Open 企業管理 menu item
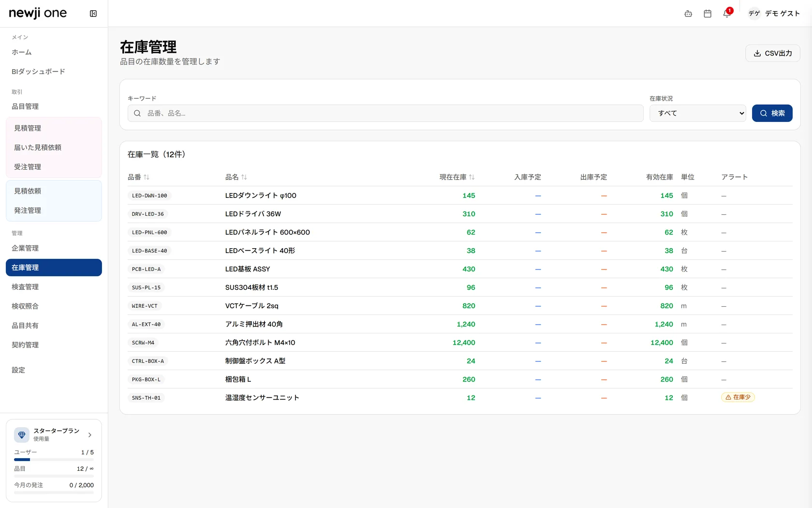The width and height of the screenshot is (812, 508). 54,248
